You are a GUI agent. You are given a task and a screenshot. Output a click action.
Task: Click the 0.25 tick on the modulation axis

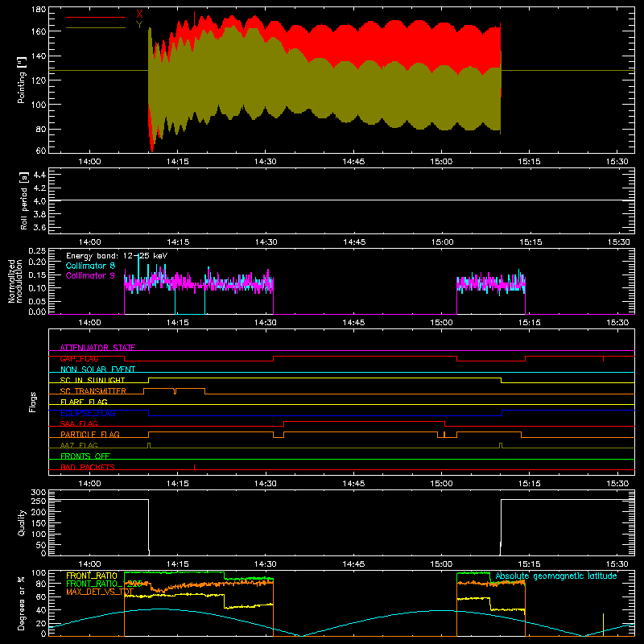[37, 251]
